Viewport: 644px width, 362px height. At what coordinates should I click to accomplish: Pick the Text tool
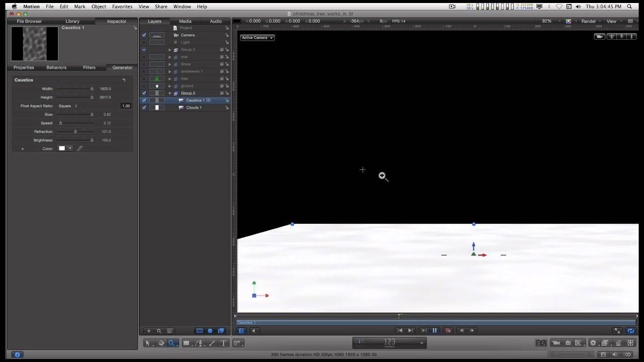(x=224, y=343)
